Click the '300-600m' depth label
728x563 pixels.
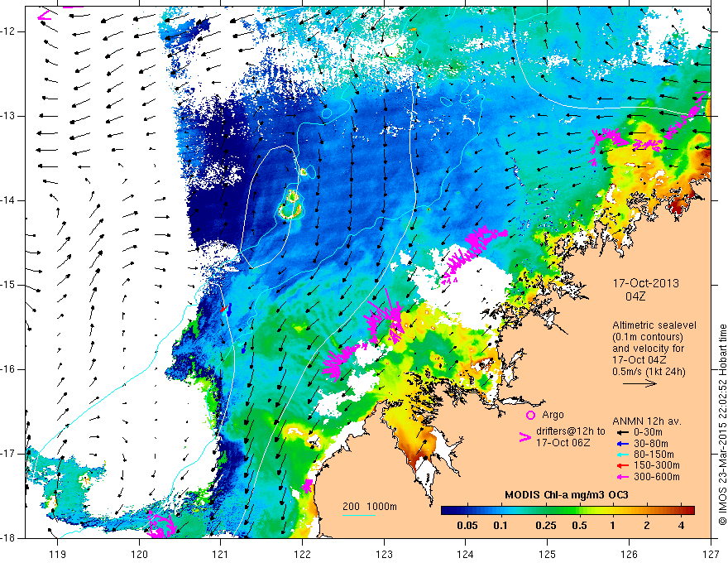tap(657, 477)
